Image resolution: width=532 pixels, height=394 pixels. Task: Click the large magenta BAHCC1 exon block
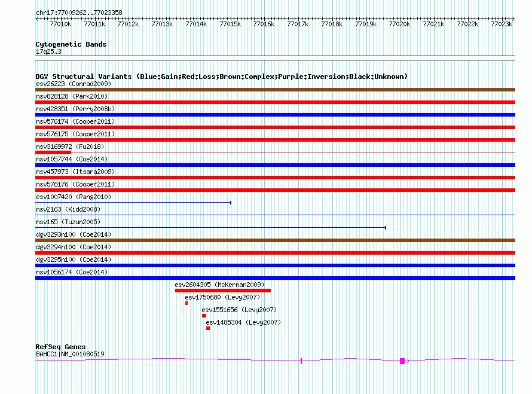[402, 361]
